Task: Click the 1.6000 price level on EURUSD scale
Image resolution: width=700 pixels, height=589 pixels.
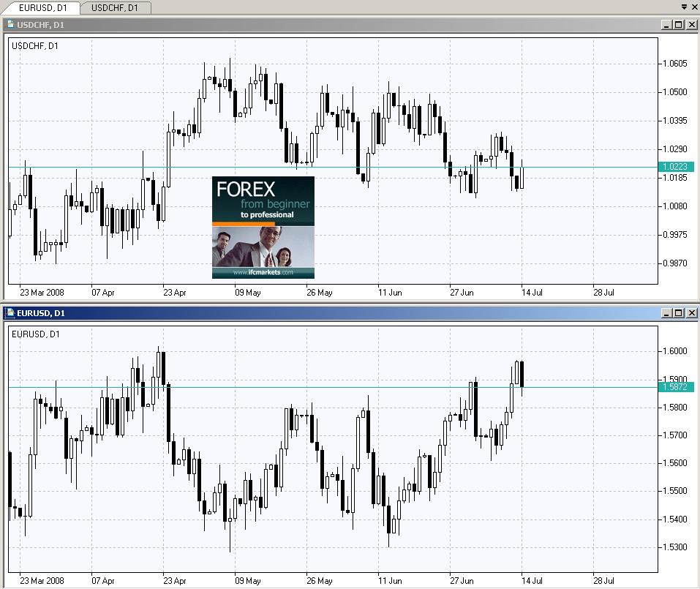Action: point(675,351)
